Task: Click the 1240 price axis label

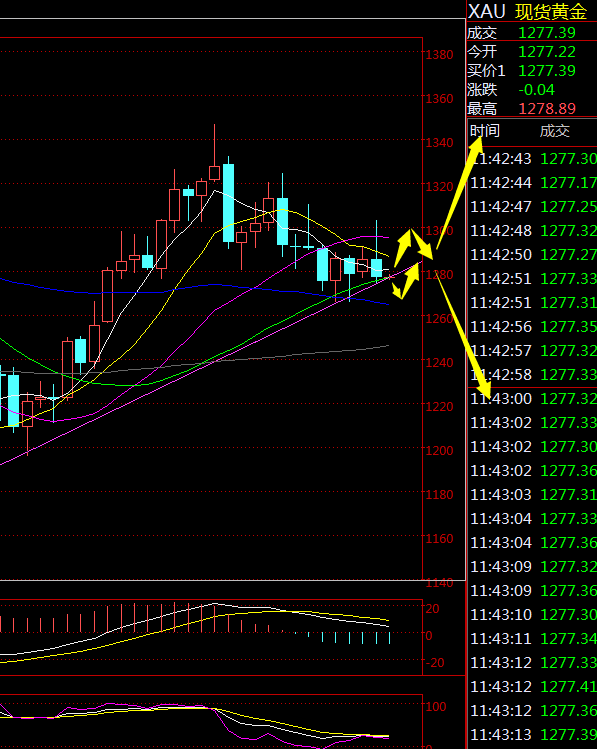Action: tap(439, 363)
